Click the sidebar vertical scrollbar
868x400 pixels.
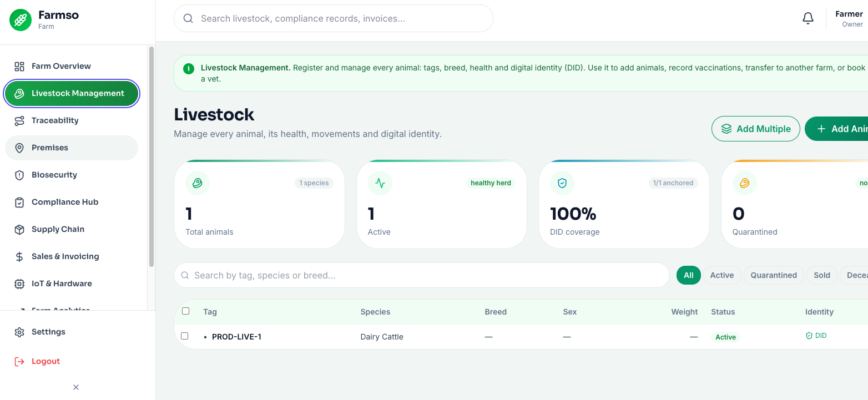click(x=152, y=156)
